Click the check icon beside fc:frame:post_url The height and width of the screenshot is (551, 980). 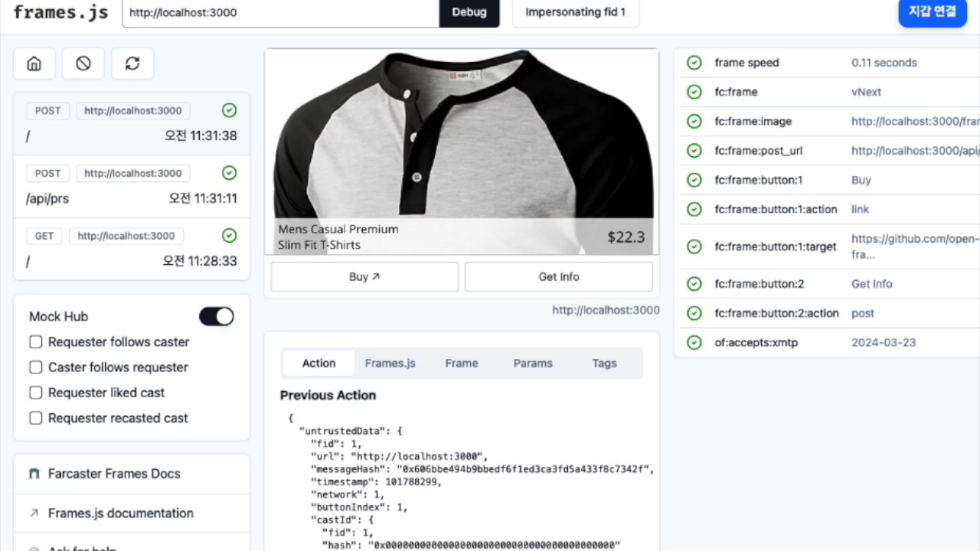pyautogui.click(x=694, y=151)
